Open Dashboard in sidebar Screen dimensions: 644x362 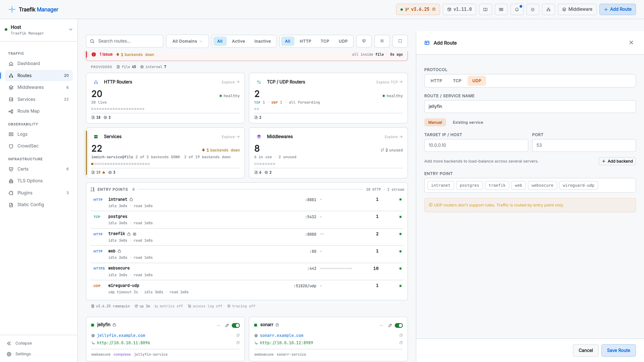[39, 63]
